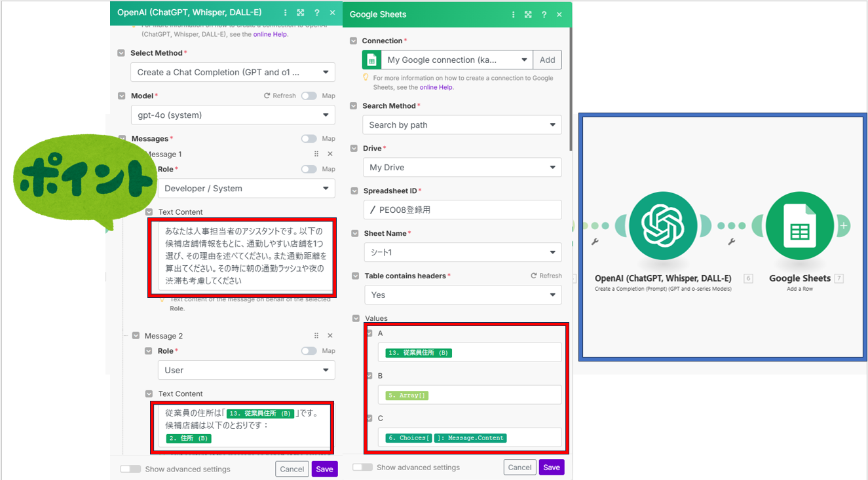
Task: Open the Drive dropdown showing My Drive
Action: point(462,167)
